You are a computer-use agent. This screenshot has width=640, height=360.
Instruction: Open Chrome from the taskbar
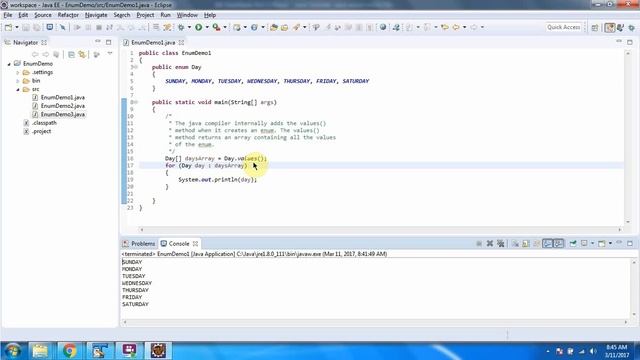pyautogui.click(x=70, y=351)
